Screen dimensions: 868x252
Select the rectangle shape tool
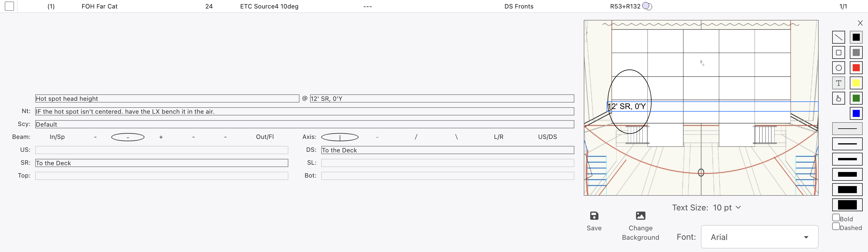(x=838, y=52)
